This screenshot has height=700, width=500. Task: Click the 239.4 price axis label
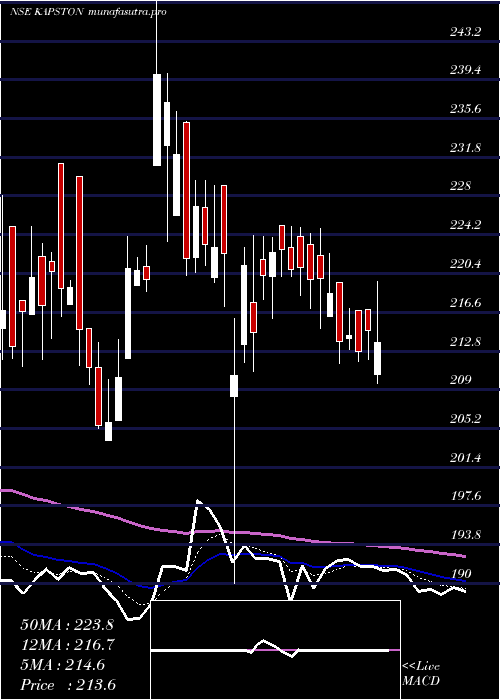coord(465,70)
